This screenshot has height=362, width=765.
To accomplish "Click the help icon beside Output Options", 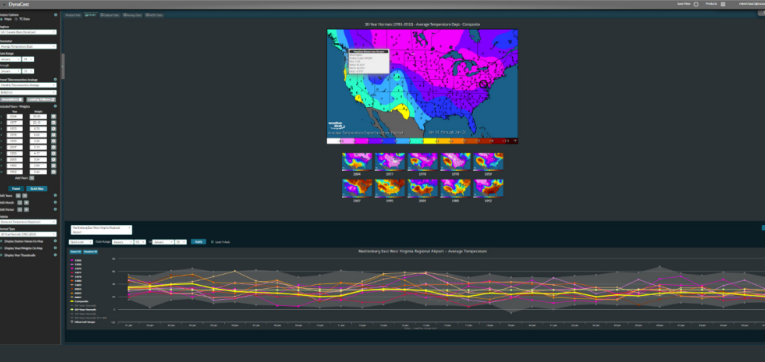I will (56, 15).
